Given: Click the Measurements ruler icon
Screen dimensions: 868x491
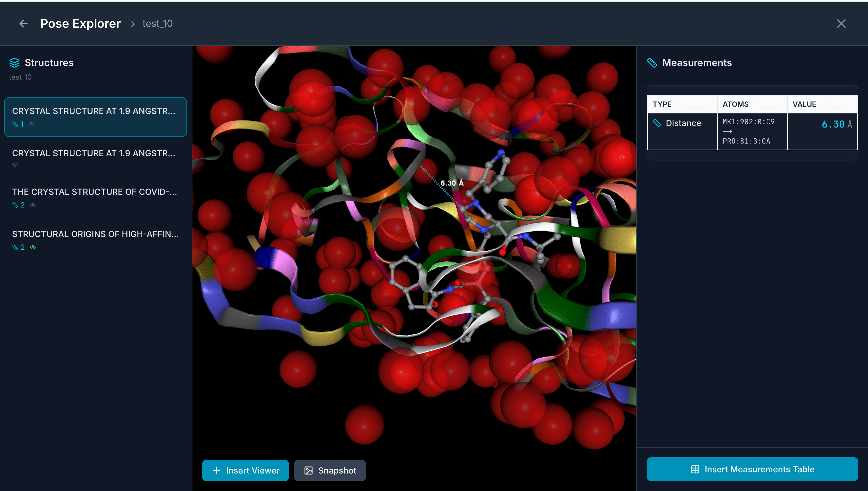Looking at the screenshot, I should pyautogui.click(x=652, y=63).
